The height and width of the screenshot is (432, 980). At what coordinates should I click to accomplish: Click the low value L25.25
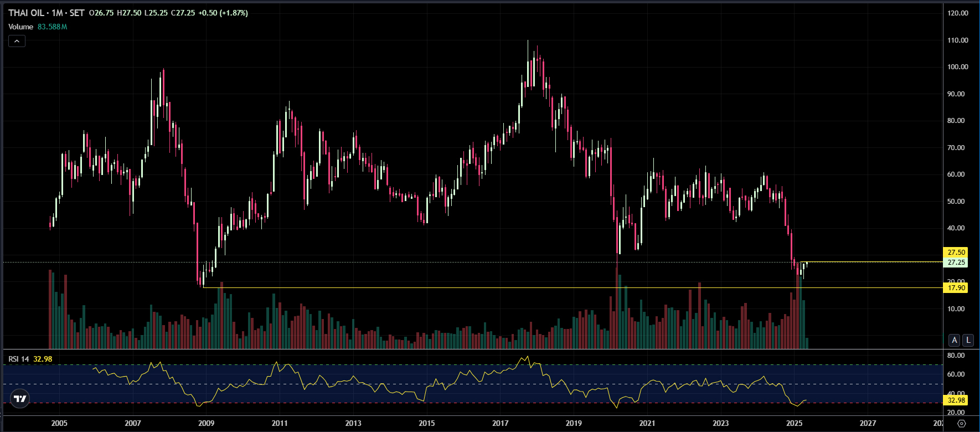pyautogui.click(x=156, y=13)
